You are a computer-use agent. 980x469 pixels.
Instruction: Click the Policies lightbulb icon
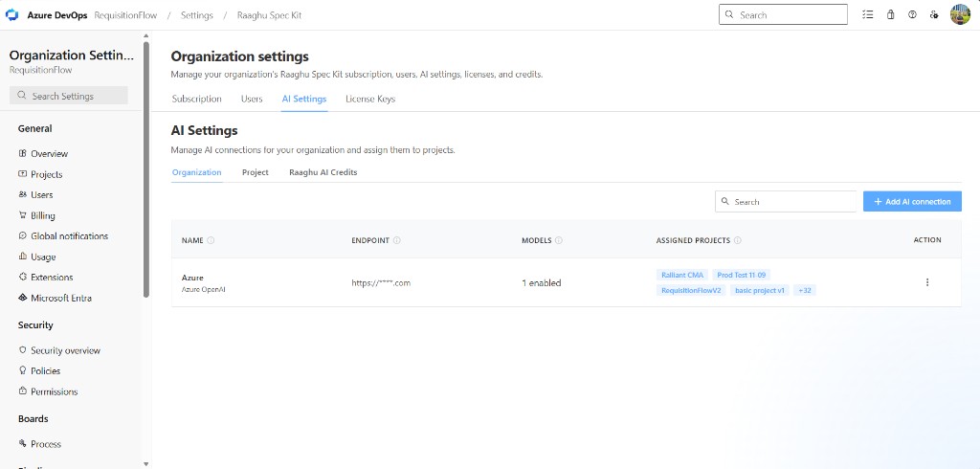coord(23,370)
